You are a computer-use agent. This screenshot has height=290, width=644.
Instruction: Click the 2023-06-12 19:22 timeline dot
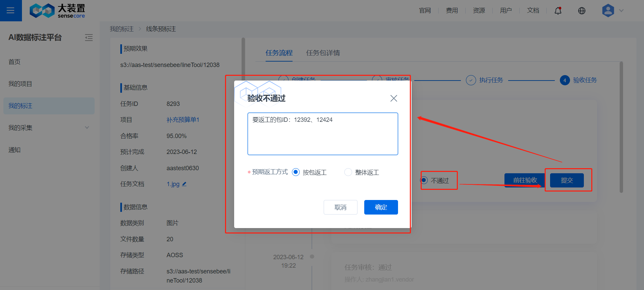(312, 256)
